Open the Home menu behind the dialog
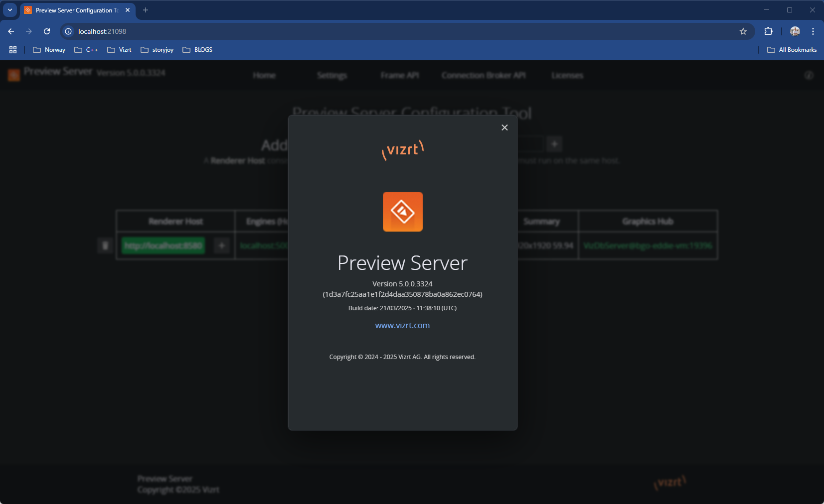Image resolution: width=824 pixels, height=504 pixels. click(264, 75)
